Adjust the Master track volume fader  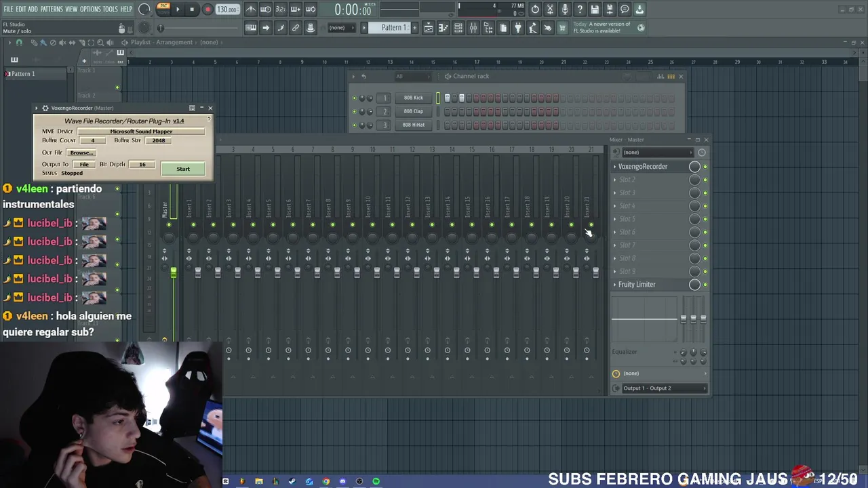click(x=174, y=272)
